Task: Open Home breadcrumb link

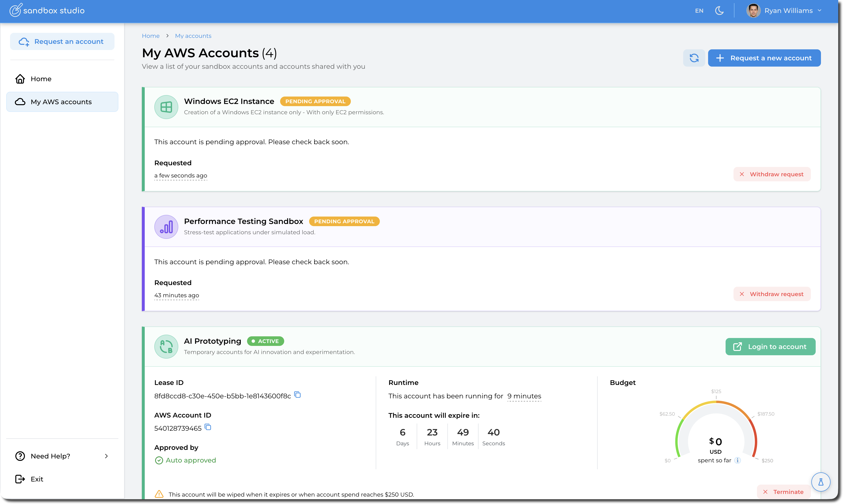Action: [150, 36]
